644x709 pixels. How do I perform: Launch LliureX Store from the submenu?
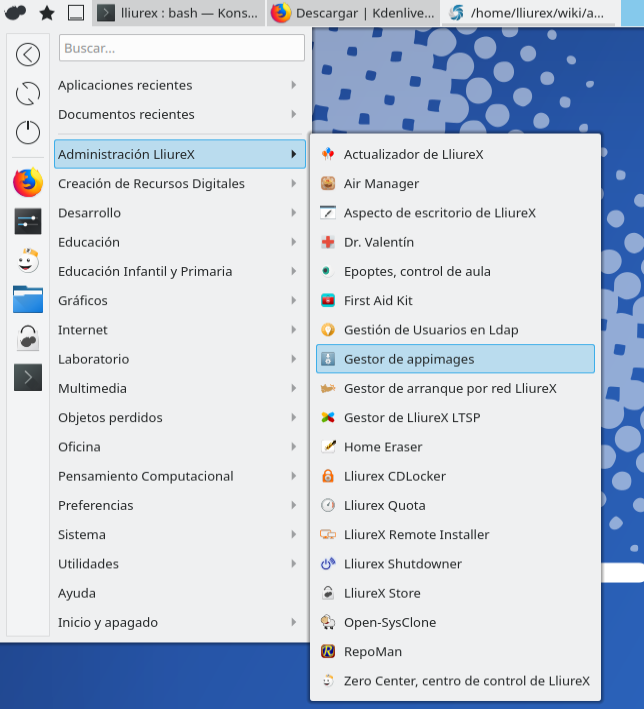click(455, 593)
